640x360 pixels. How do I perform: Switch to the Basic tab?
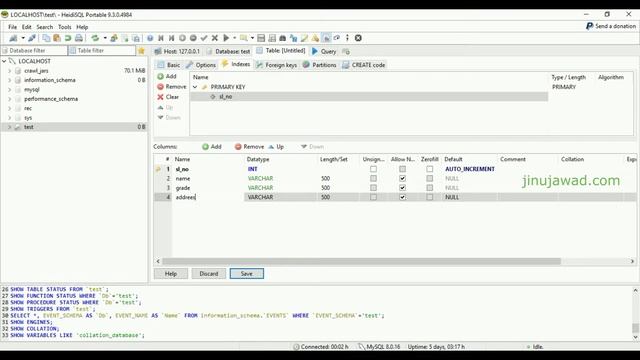pyautogui.click(x=169, y=65)
